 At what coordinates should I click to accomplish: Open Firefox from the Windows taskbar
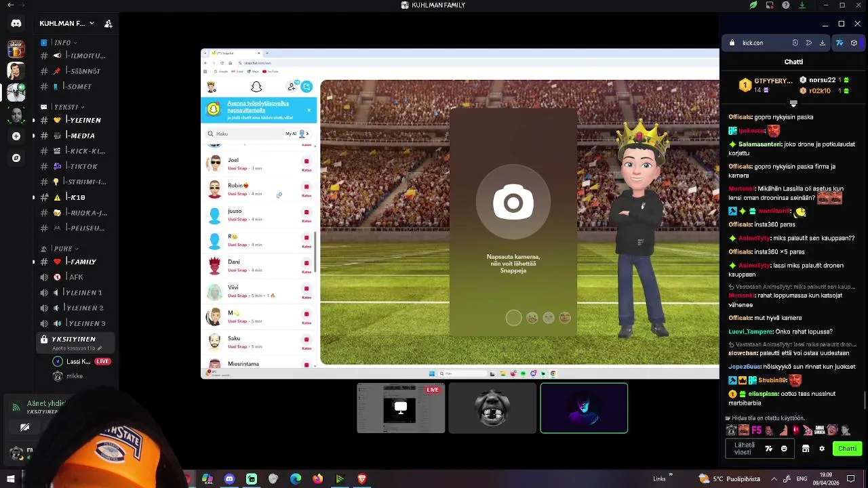coord(317,479)
